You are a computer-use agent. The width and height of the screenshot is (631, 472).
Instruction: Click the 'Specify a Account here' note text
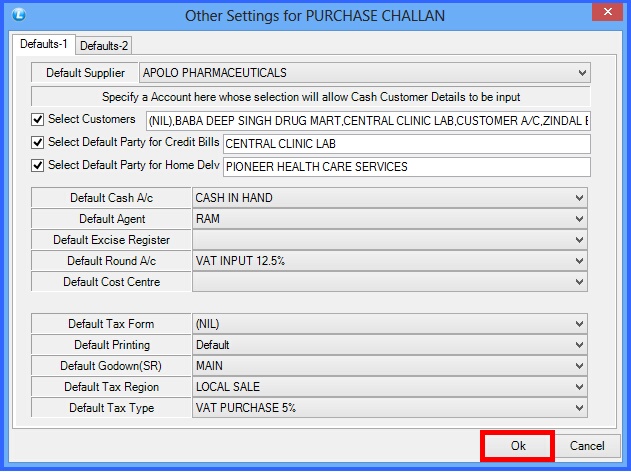point(311,97)
